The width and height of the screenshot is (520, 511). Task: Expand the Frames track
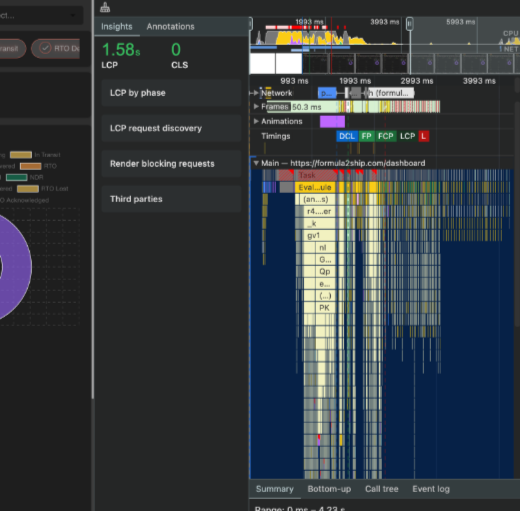tap(256, 107)
